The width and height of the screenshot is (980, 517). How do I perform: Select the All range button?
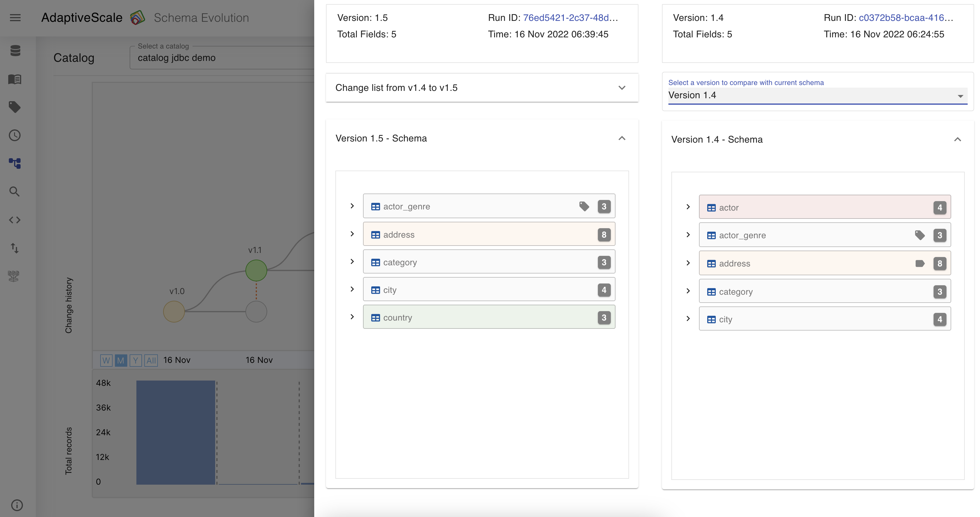(x=151, y=360)
